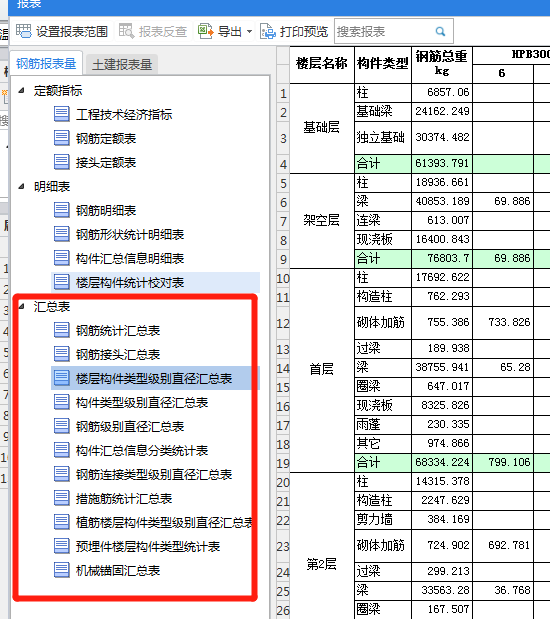Open the 钢筋定额表 report
Viewport: 550px width, 619px height.
tap(106, 139)
